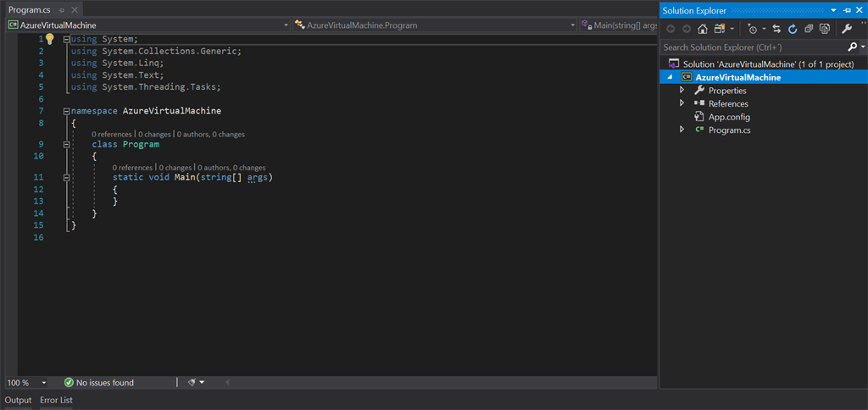Screen dimensions: 868x410
Task: Collapse the namespace AzureVirtualMachine block
Action: (x=66, y=111)
